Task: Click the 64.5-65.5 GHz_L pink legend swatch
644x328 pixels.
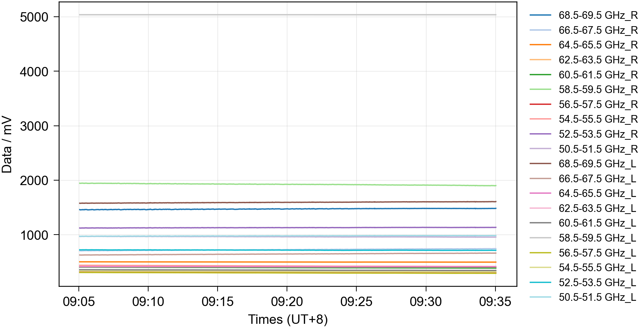Action: (x=540, y=193)
